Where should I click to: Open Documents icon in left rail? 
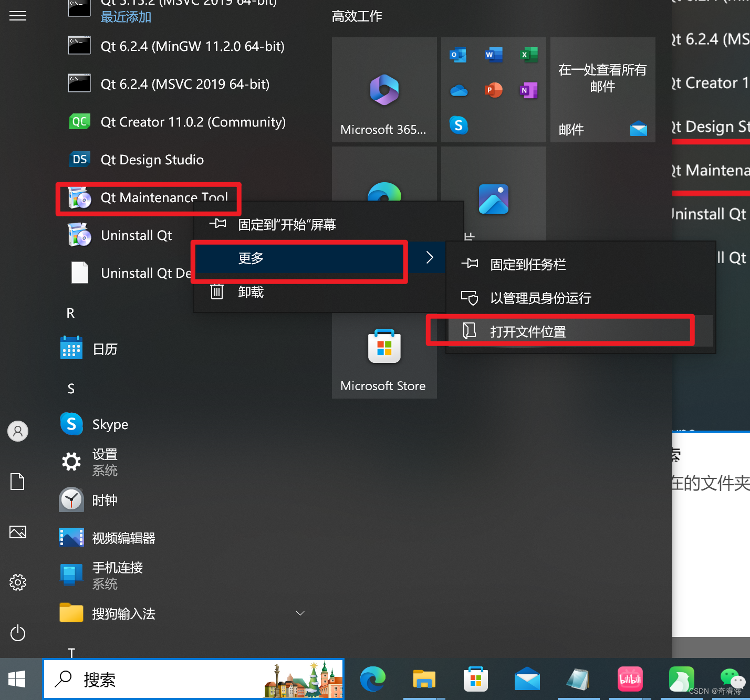coord(18,482)
